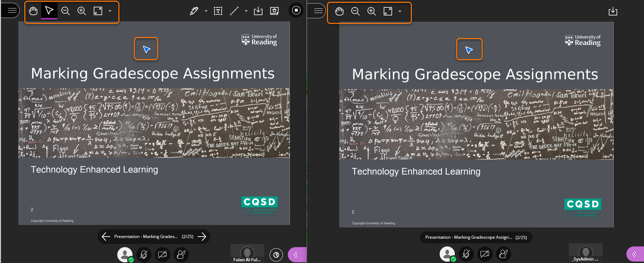The image size is (644, 263).
Task: Open view options dropdown in right toolbar
Action: 400,11
